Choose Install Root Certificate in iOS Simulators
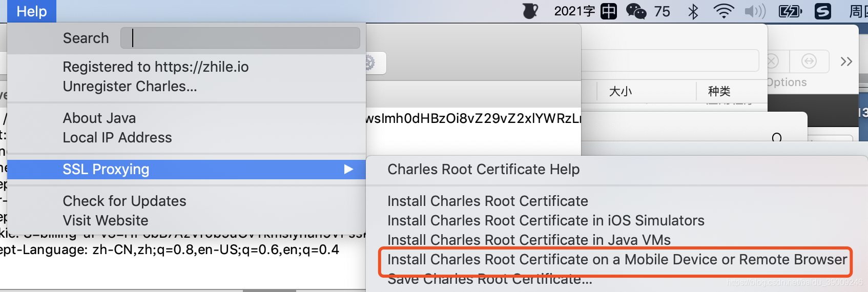 point(546,220)
